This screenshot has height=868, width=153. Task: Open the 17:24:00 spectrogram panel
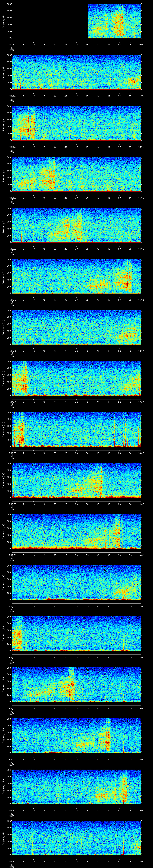tap(77, 787)
